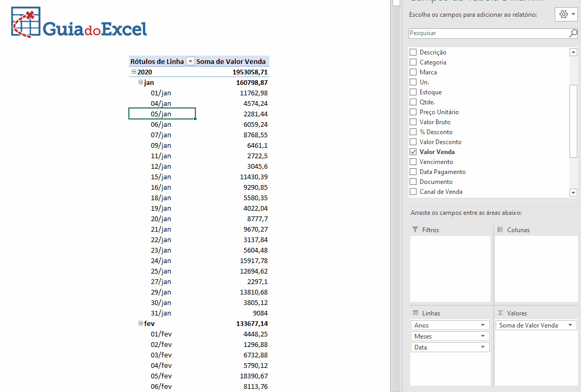
Task: Open the Rótulos de Linha filter button
Action: pos(191,61)
